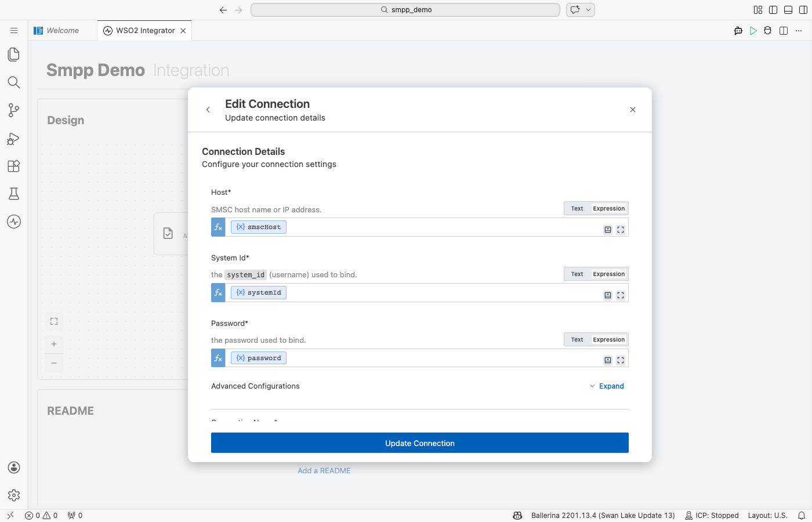This screenshot has width=812, height=522.
Task: Close the WSO2 Integrator tab
Action: [183, 31]
